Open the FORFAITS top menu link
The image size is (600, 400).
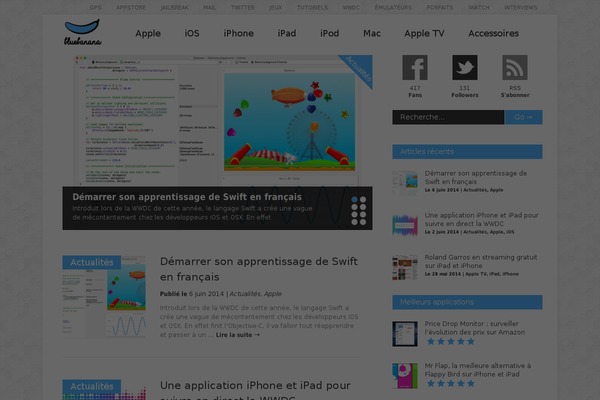pos(440,7)
